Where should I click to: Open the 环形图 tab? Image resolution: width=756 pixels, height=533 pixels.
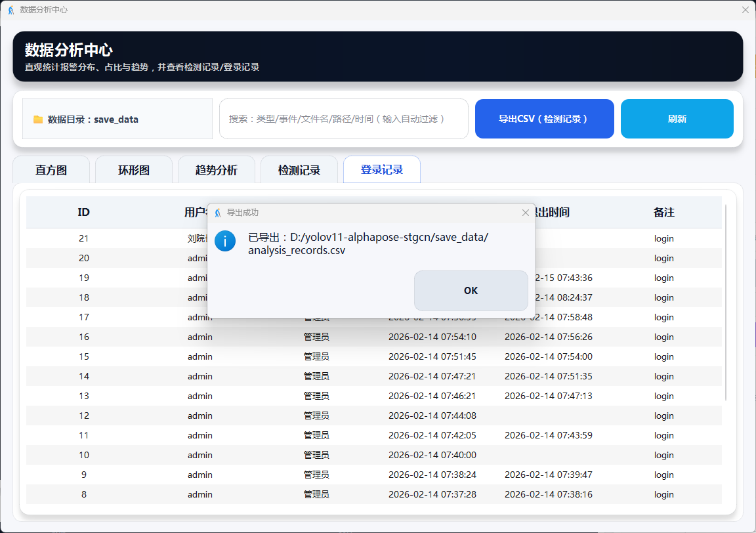[134, 170]
